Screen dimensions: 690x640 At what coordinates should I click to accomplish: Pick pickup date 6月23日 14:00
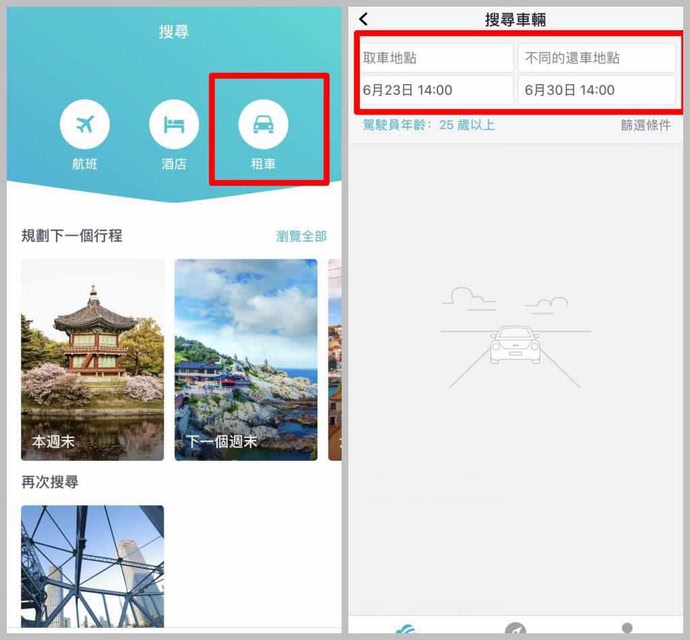pos(436,90)
